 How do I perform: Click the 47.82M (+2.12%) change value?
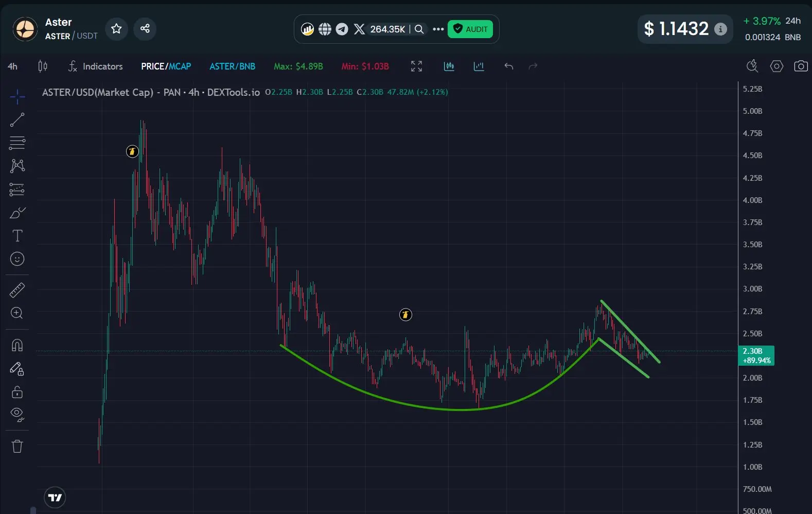click(x=417, y=92)
